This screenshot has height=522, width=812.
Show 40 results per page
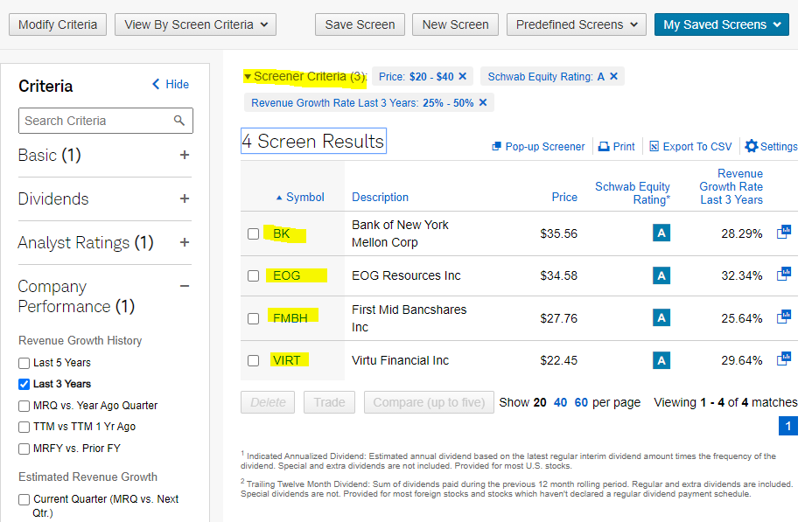560,402
